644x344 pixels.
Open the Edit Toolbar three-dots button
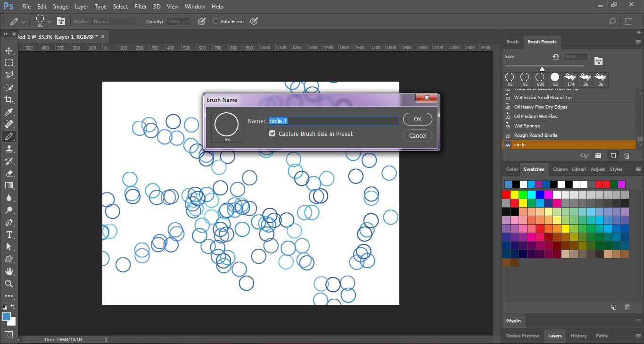click(x=8, y=296)
